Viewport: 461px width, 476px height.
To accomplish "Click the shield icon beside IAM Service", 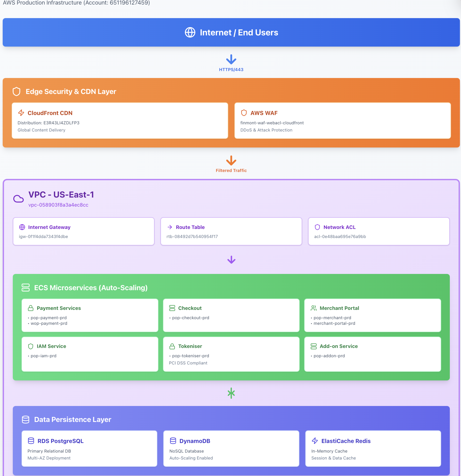I will (x=31, y=346).
